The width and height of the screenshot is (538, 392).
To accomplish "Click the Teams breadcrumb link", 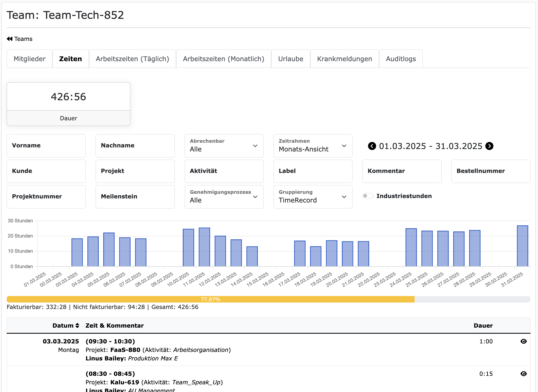I will click(x=23, y=39).
